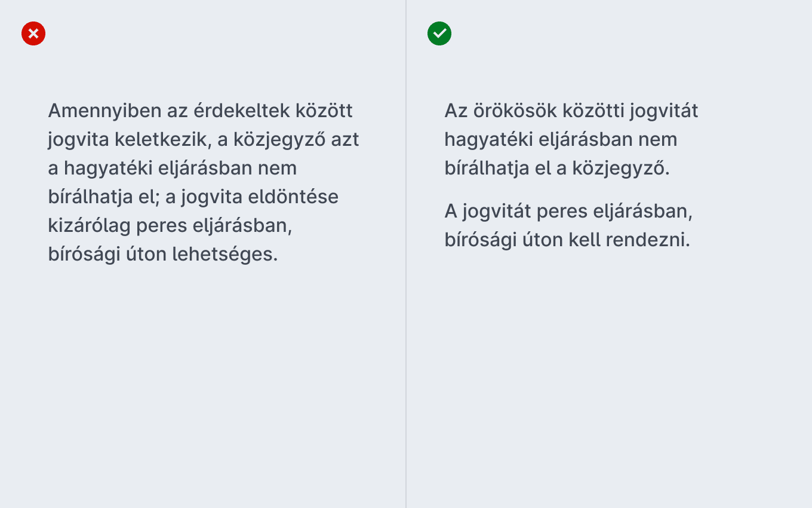Image resolution: width=812 pixels, height=508 pixels.
Task: Click the green checkmark correct-example icon
Action: (x=439, y=33)
